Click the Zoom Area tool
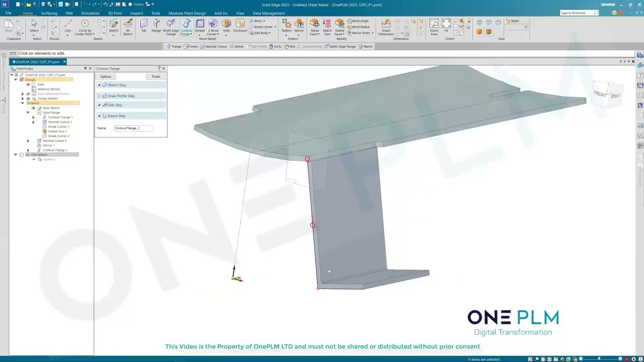 click(434, 27)
